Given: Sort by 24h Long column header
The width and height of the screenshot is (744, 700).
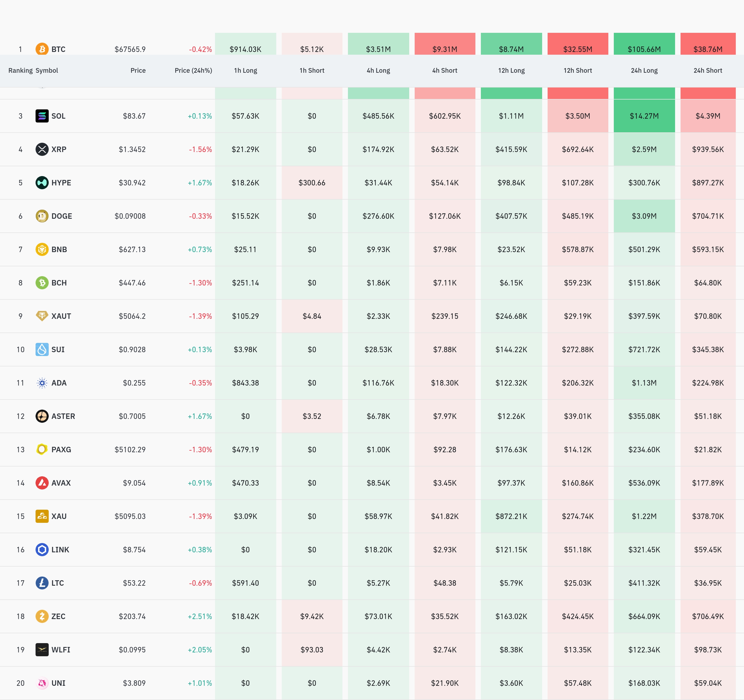Looking at the screenshot, I should 644,70.
